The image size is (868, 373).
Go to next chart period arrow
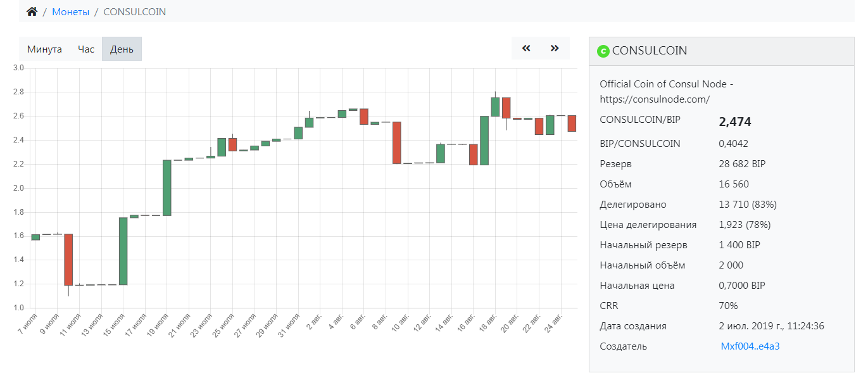[555, 48]
